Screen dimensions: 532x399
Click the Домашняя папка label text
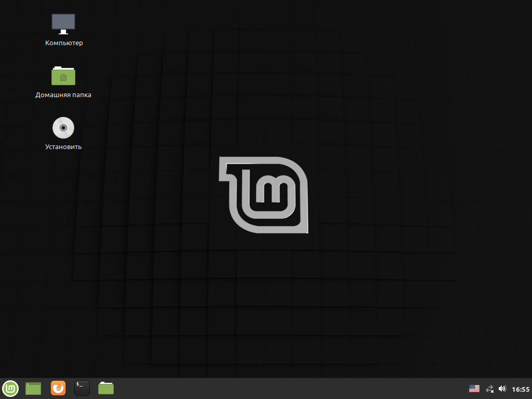pos(63,95)
